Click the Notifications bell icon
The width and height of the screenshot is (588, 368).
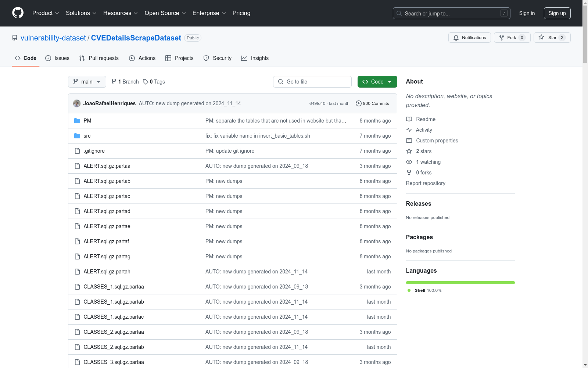(456, 38)
